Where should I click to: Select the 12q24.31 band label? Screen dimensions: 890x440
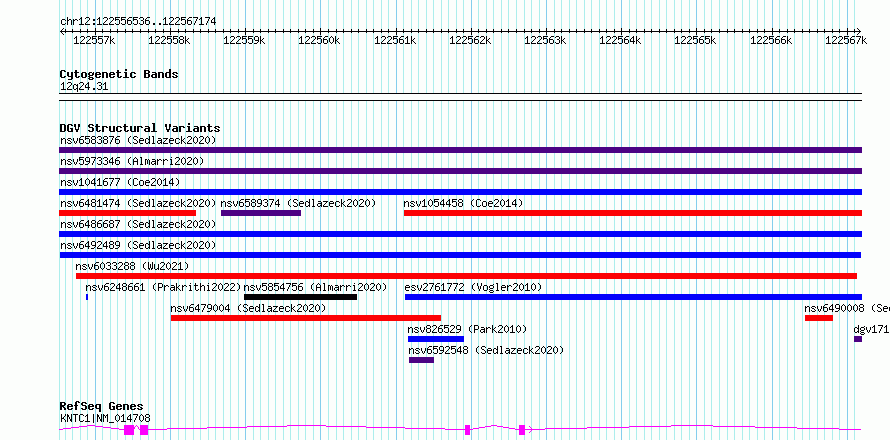[84, 87]
